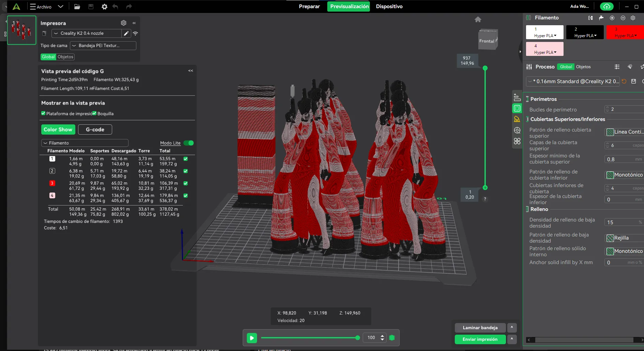Click the Enviar impresión button
The image size is (644, 351).
pos(480,339)
